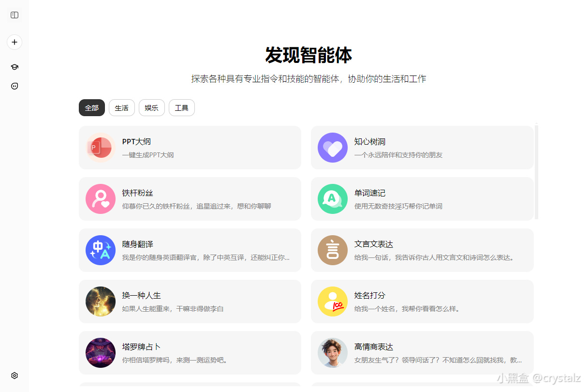Viewport: 588px width, 392px height.
Task: Click the PPT大纲 PowerPoint avatar icon
Action: (100, 148)
